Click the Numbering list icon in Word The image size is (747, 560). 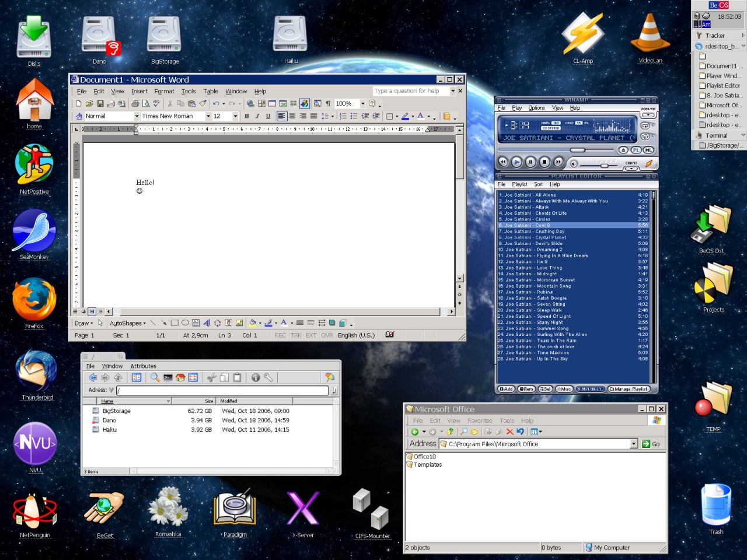pos(343,116)
